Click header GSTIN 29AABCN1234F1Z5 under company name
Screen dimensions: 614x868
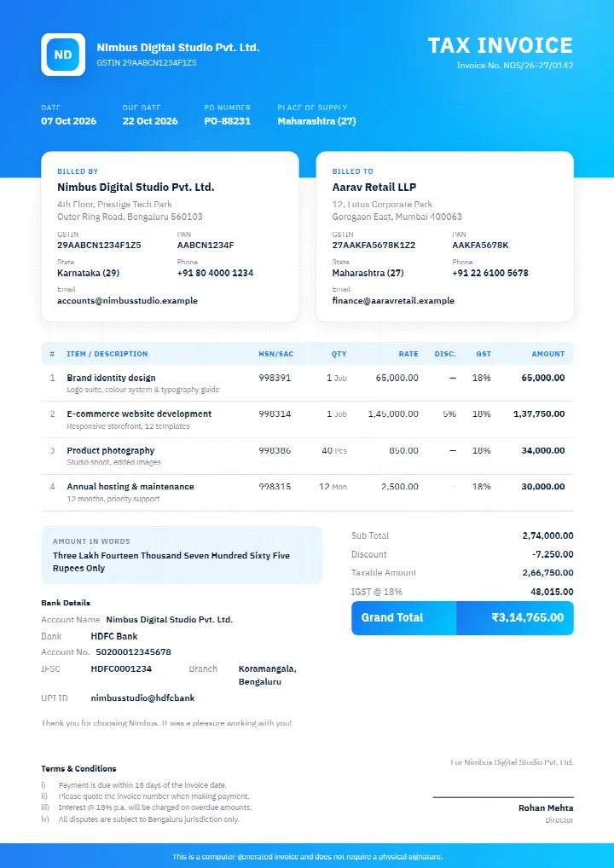[x=147, y=62]
